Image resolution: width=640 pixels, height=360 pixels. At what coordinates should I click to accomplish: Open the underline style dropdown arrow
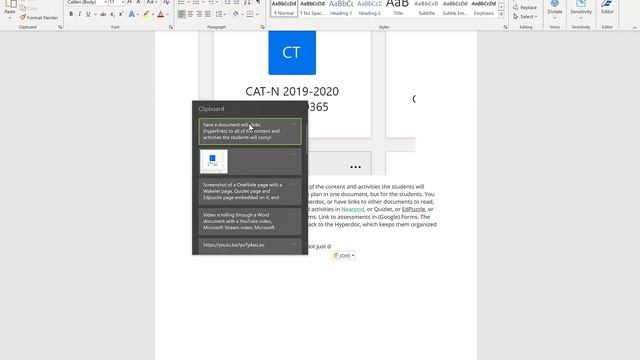point(95,14)
